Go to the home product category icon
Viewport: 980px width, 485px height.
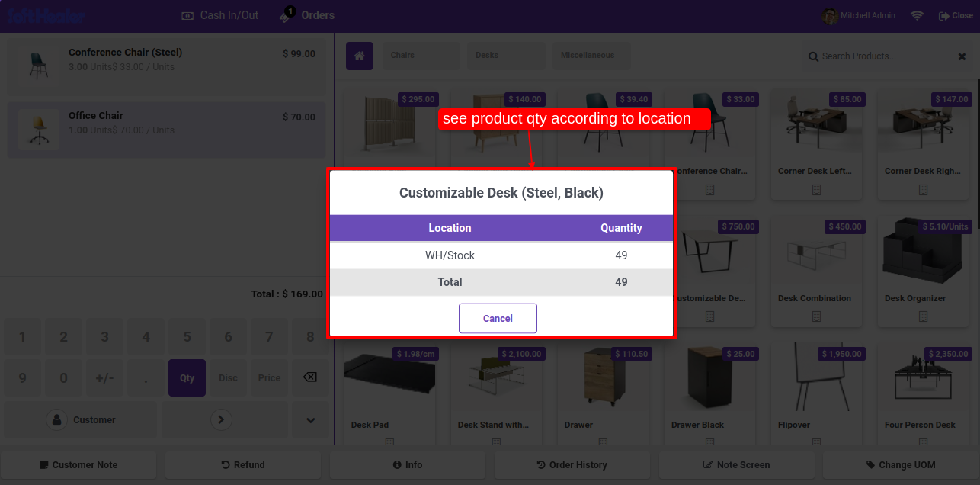pos(360,56)
